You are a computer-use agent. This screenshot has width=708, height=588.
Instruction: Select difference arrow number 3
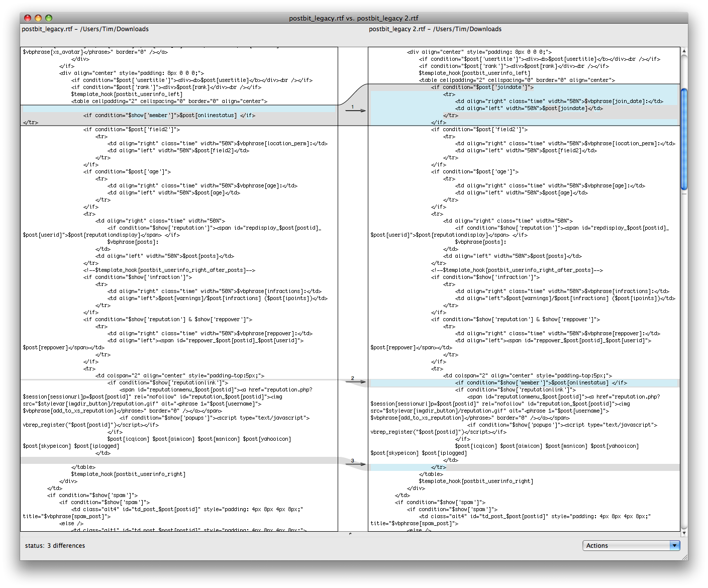point(355,464)
